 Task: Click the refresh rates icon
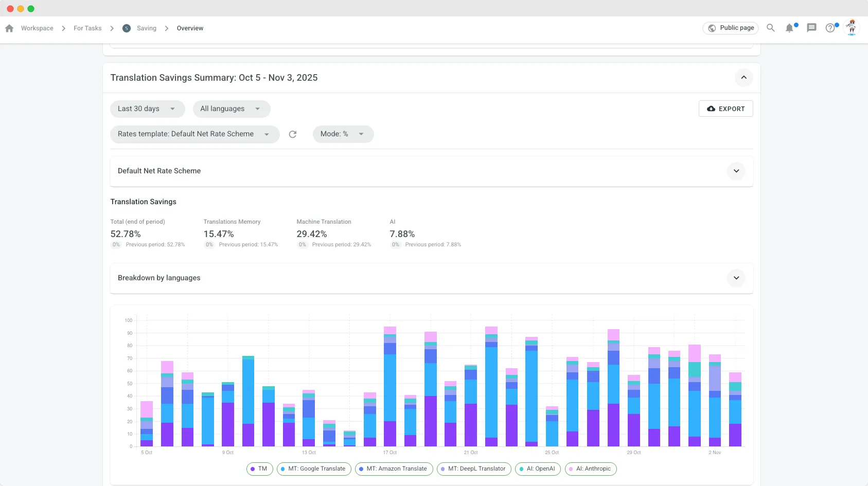pyautogui.click(x=293, y=134)
